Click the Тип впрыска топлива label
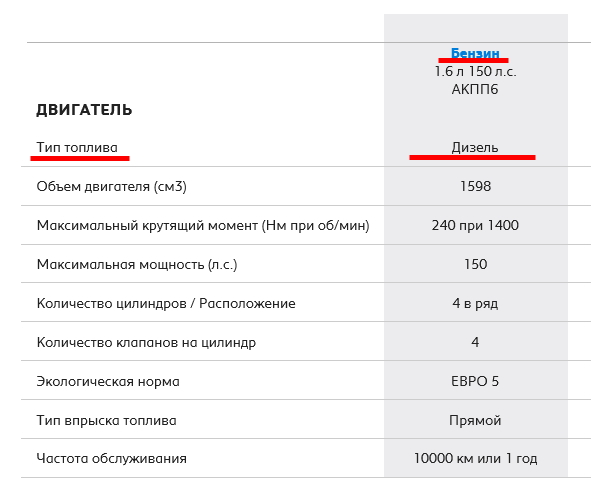This screenshot has height=493, width=591. 106,420
